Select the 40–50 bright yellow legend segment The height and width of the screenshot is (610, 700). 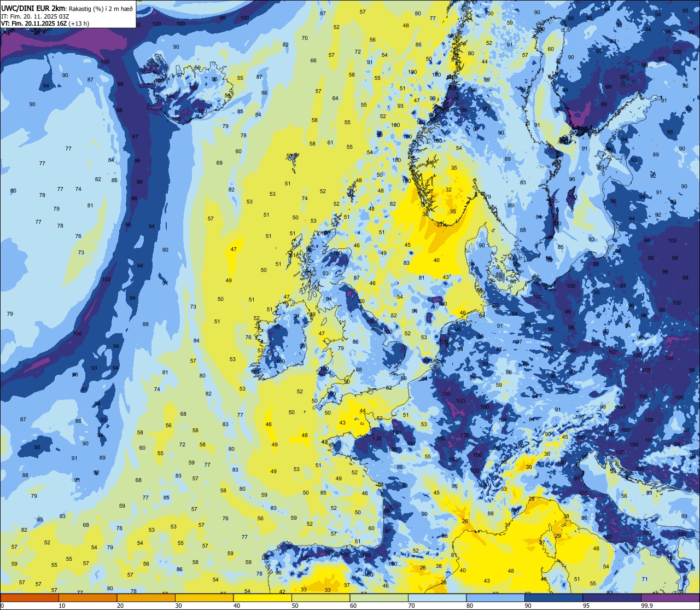pos(262,597)
